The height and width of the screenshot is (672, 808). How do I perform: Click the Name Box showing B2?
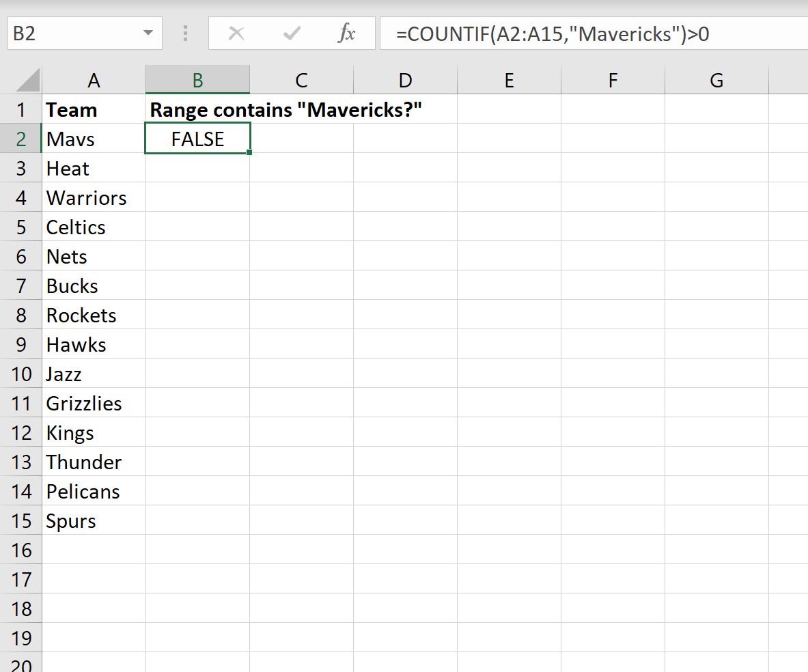(68, 32)
